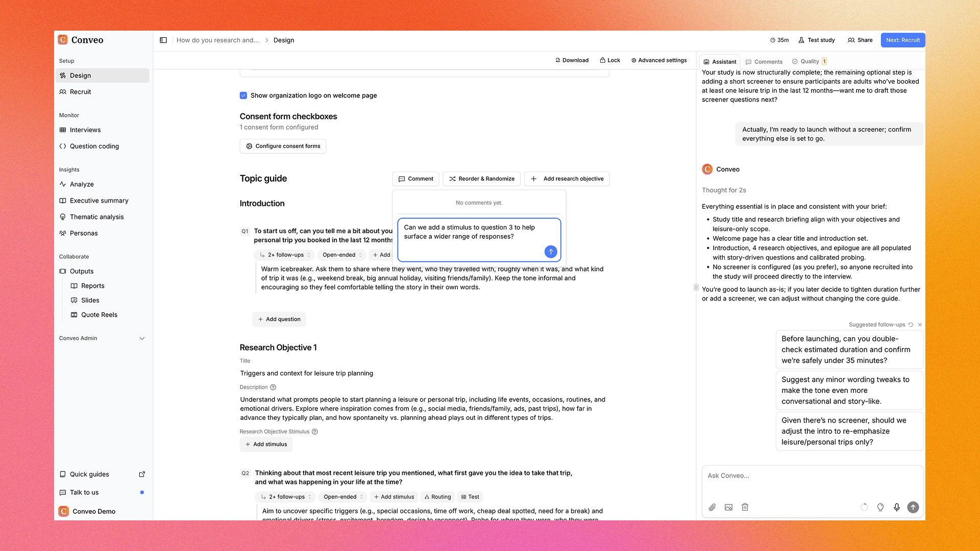The image size is (980, 551).
Task: Toggle the sidebar panel icon in header
Action: coord(163,40)
